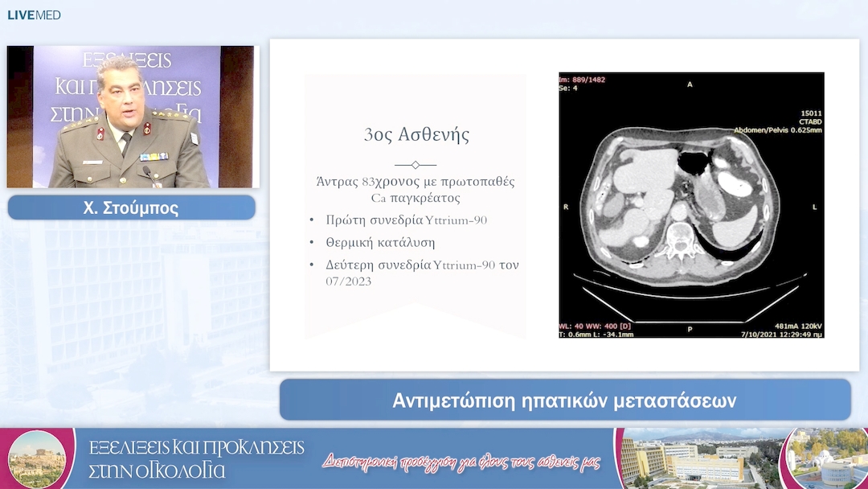Click the CTABD label on scan
Image resolution: width=868 pixels, height=489 pixels.
point(810,121)
